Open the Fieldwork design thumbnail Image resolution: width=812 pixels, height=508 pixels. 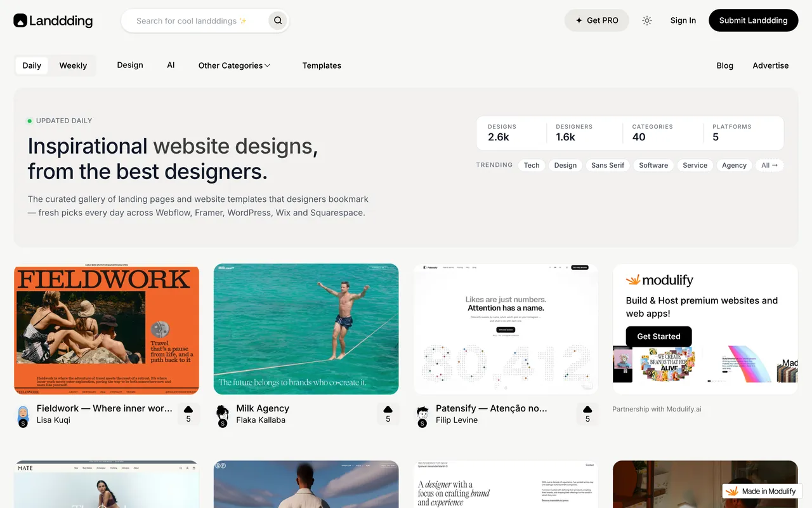[x=107, y=329]
